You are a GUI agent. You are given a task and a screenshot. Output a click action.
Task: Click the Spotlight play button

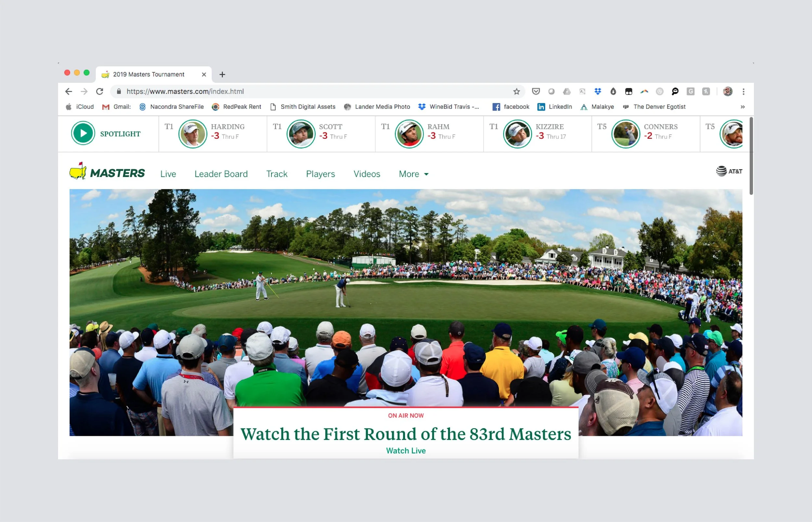[83, 133]
